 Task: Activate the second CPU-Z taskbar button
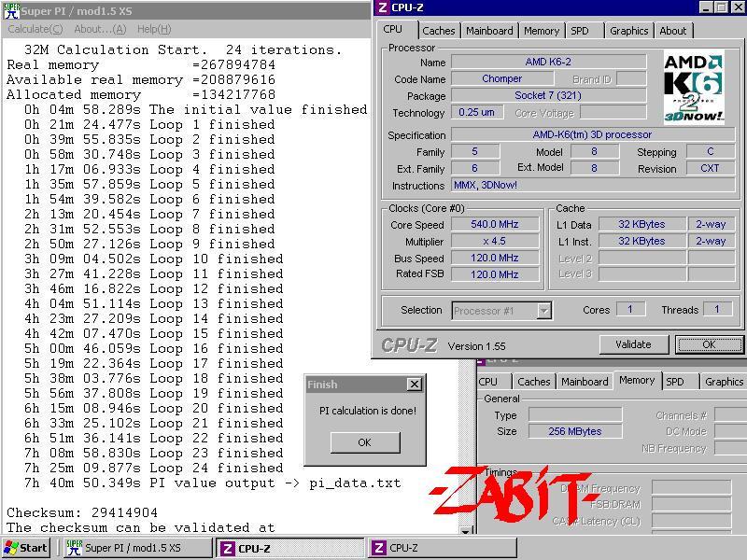tap(443, 548)
